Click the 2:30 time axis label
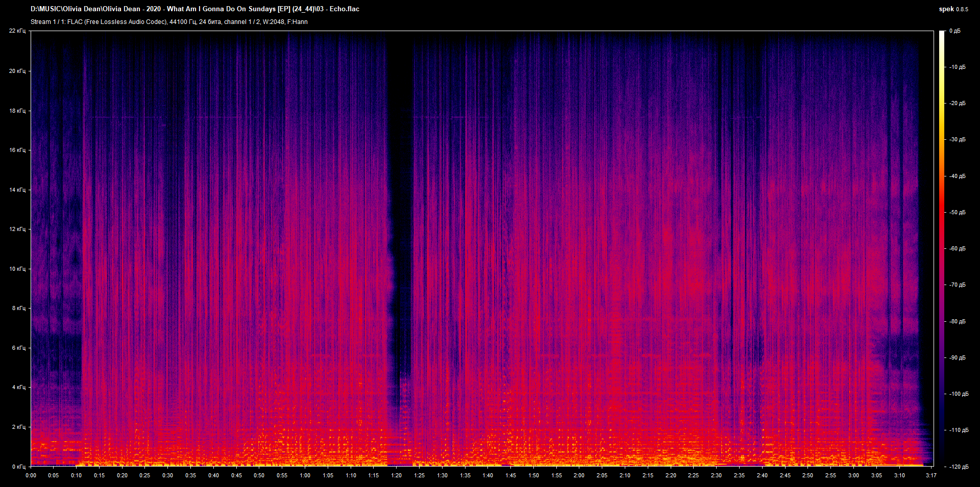The width and height of the screenshot is (980, 487). (x=717, y=476)
